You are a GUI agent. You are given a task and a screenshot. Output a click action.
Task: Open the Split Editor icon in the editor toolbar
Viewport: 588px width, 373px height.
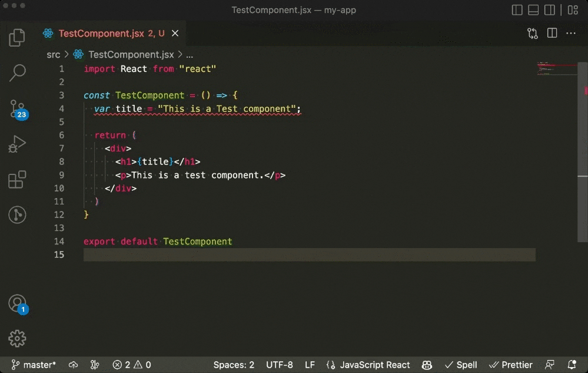pyautogui.click(x=552, y=33)
